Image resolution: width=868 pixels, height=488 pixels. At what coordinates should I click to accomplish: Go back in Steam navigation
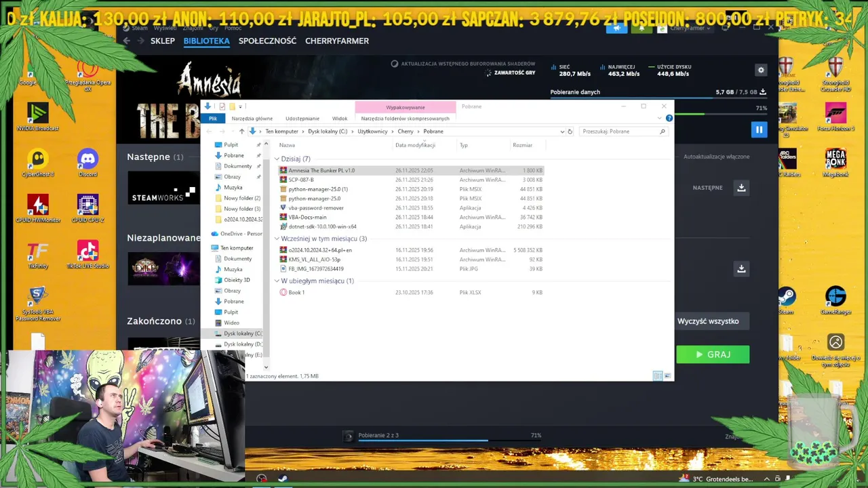(x=126, y=41)
